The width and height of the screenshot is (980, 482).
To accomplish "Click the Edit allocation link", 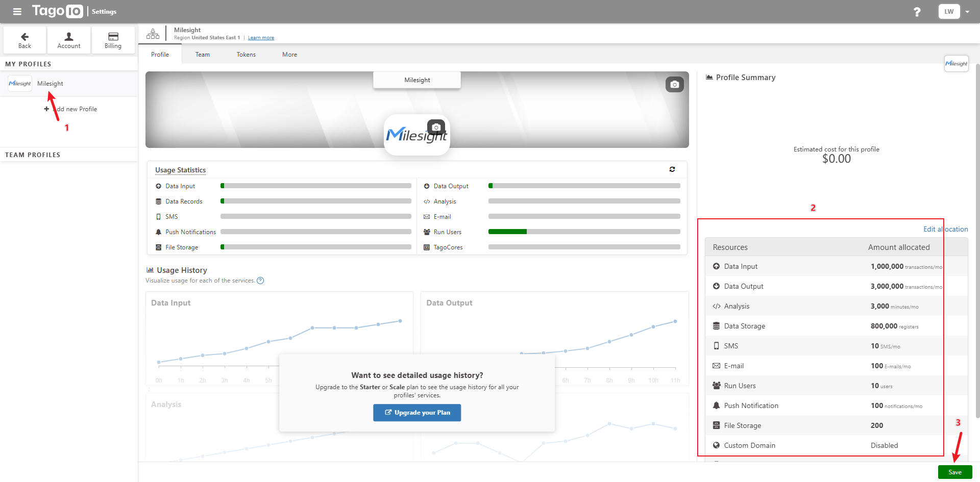I will coord(945,229).
